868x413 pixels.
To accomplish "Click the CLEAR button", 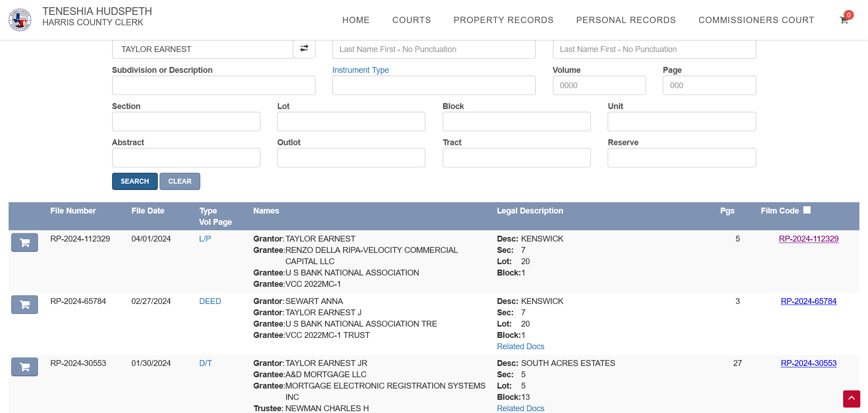I will 180,181.
